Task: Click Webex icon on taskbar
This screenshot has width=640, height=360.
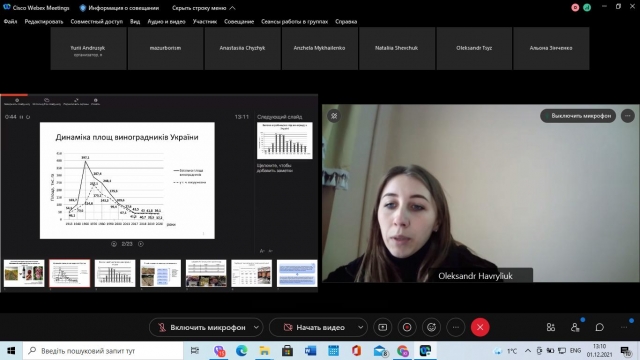Action: [425, 351]
